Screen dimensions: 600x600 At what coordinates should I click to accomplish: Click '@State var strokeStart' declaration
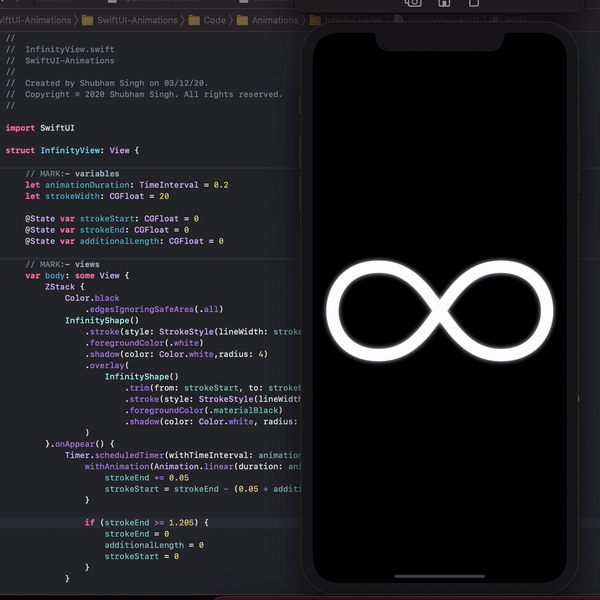pos(112,218)
